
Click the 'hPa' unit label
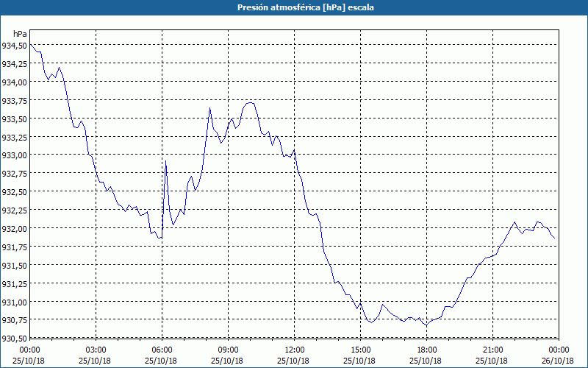(x=20, y=34)
